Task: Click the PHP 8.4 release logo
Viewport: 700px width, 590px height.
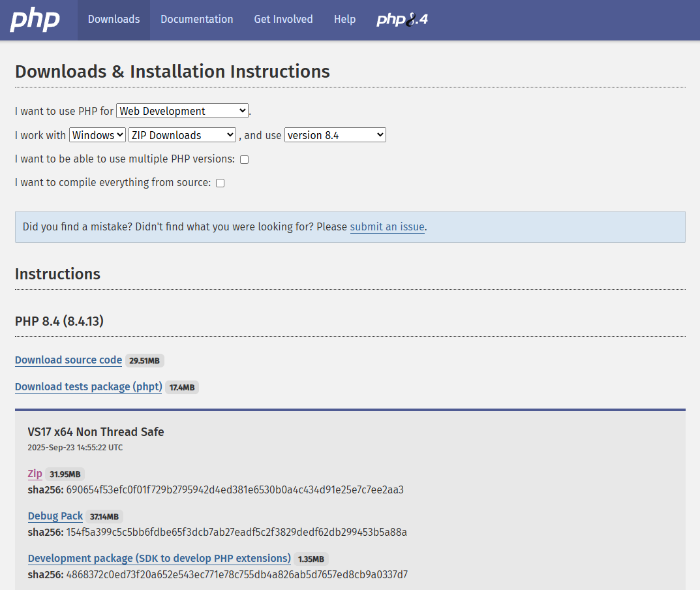Action: click(402, 20)
